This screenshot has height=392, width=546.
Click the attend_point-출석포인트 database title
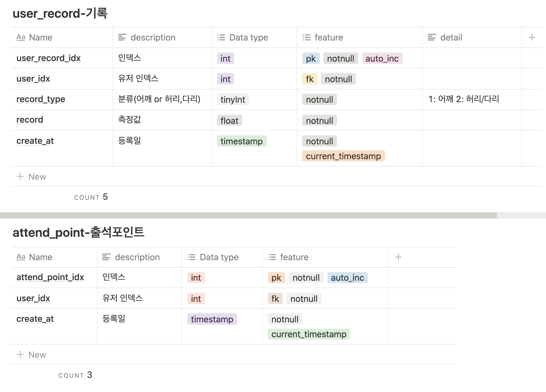pyautogui.click(x=79, y=232)
